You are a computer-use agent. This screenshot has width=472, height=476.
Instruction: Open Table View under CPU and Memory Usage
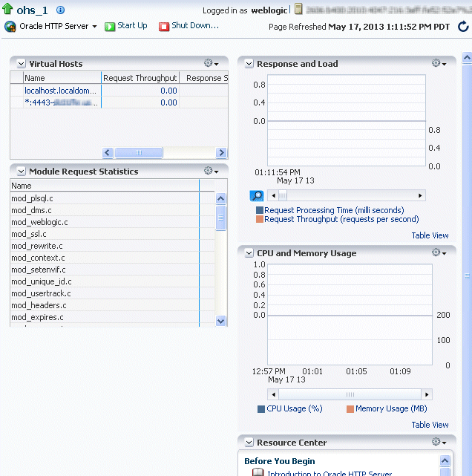coord(430,425)
